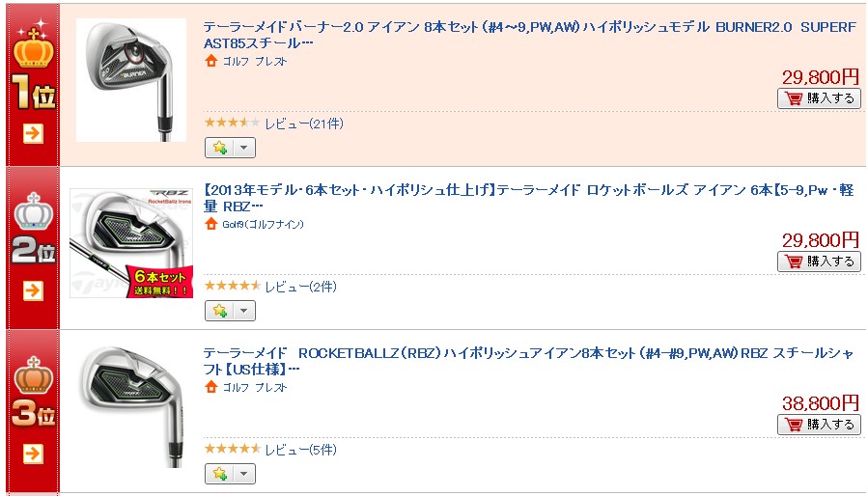
Task: Expand the favorites dropdown arrow for the second-ranked item
Action: 244,311
